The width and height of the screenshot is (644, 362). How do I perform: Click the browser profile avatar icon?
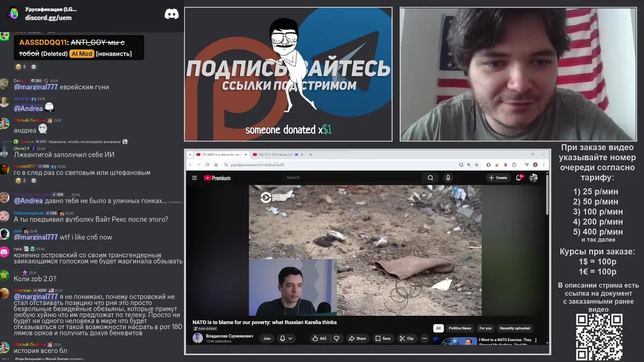click(535, 164)
